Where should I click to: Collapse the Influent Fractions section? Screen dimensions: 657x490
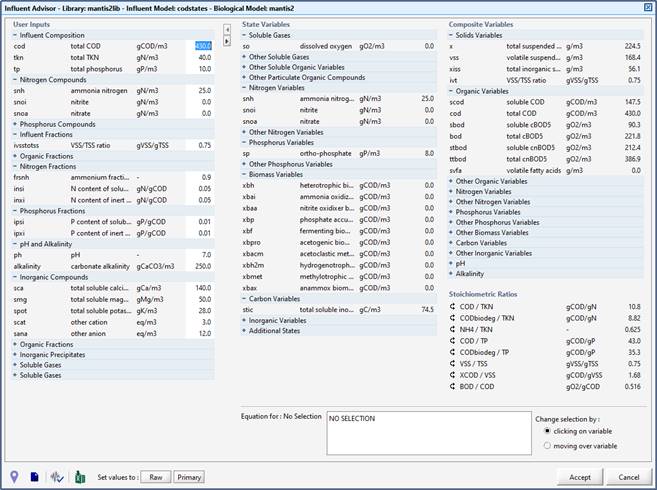[x=15, y=135]
